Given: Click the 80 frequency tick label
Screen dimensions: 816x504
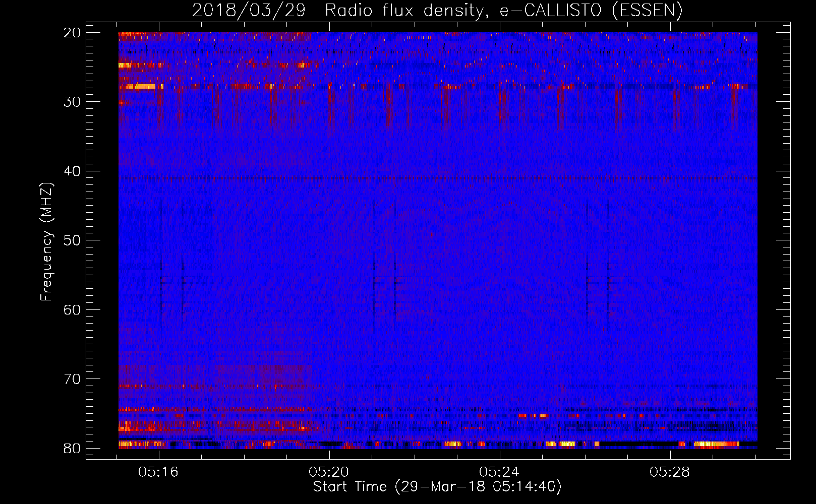Looking at the screenshot, I should 72,448.
